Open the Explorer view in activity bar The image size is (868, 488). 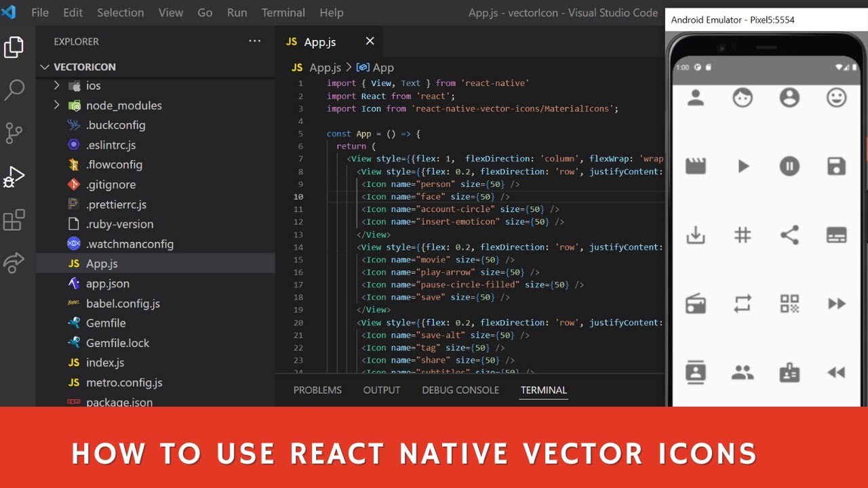(14, 47)
